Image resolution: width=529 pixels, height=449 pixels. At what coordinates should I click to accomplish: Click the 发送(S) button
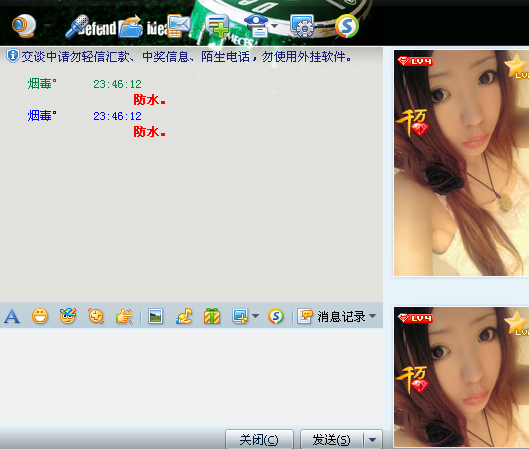click(332, 439)
